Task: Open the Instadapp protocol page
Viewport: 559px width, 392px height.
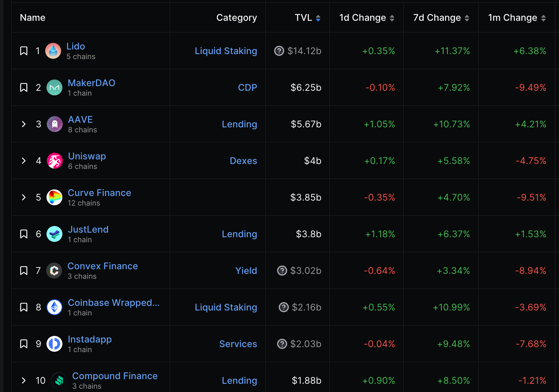Action: point(90,339)
